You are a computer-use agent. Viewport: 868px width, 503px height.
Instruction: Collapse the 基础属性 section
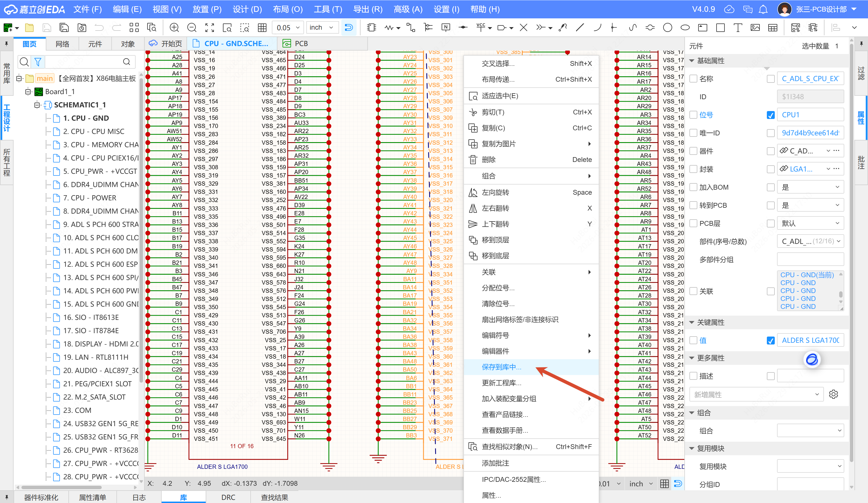pyautogui.click(x=691, y=61)
